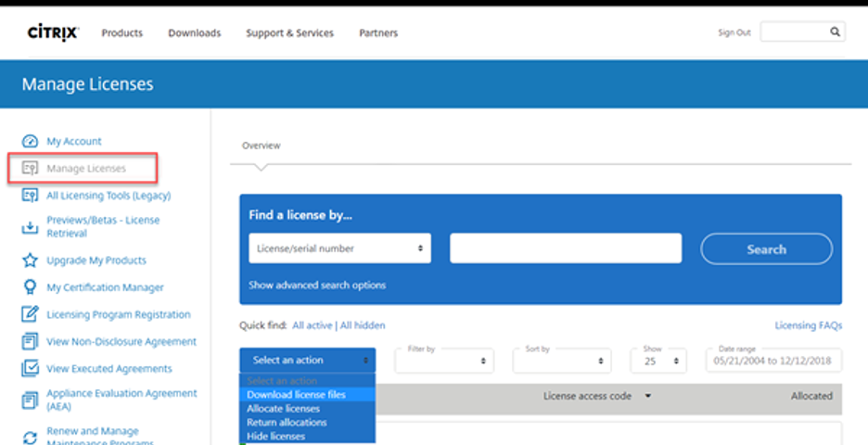
Task: Choose Download license files option
Action: pyautogui.click(x=307, y=395)
